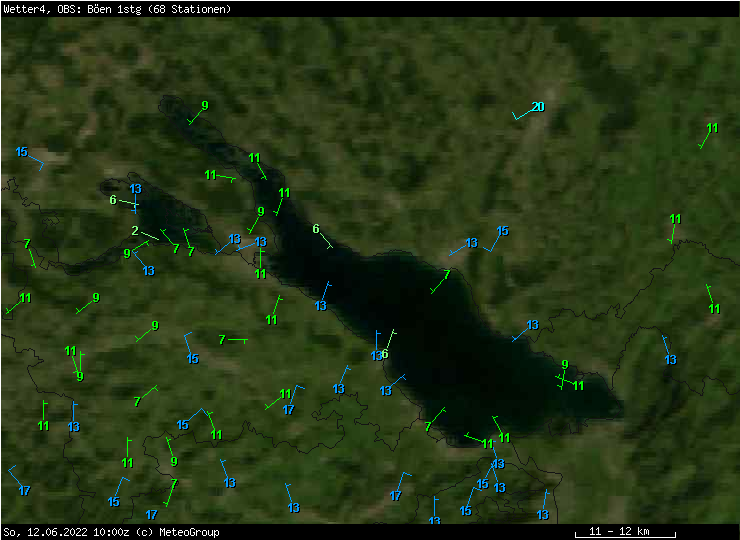Click the "(c) MeteoGroup" copyright text
This screenshot has width=740, height=540.
click(x=177, y=532)
